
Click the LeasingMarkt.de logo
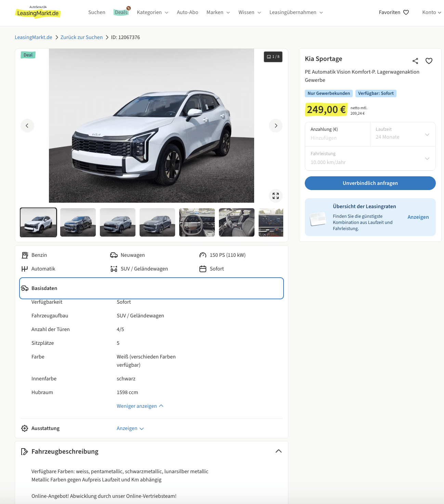click(38, 12)
